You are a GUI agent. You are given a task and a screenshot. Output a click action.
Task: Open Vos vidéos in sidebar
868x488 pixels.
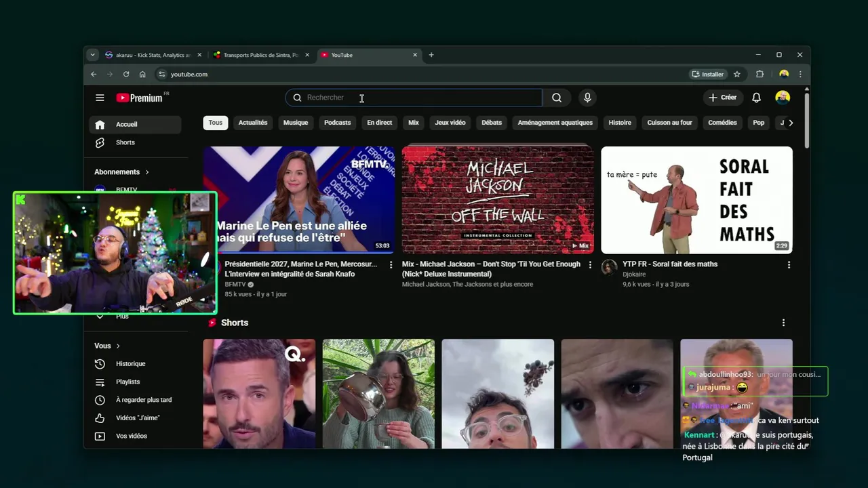click(x=131, y=436)
